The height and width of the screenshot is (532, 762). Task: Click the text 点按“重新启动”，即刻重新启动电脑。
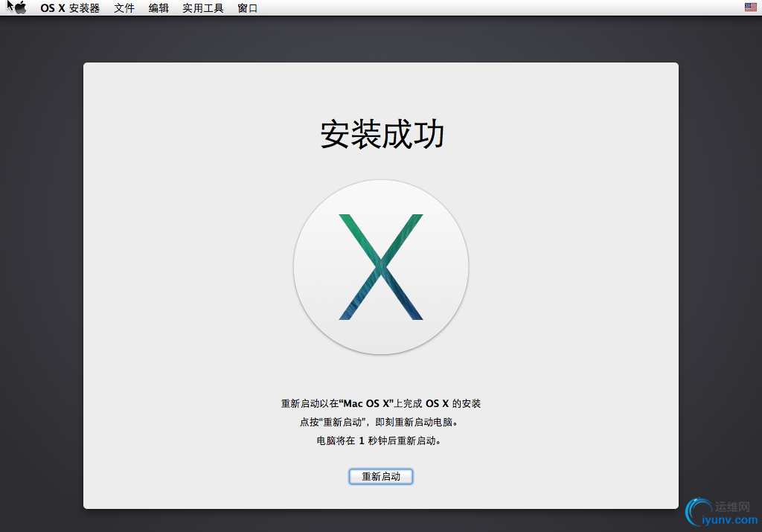pyautogui.click(x=379, y=422)
